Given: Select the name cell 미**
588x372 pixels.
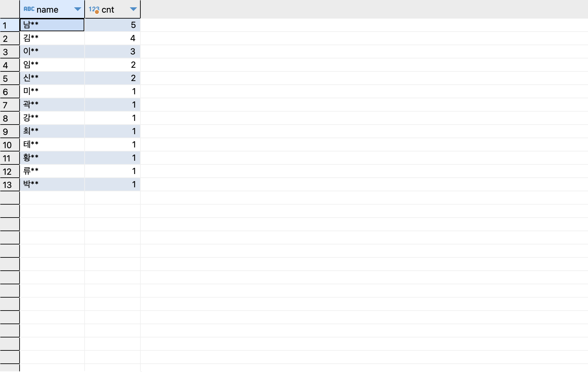Looking at the screenshot, I should [52, 91].
